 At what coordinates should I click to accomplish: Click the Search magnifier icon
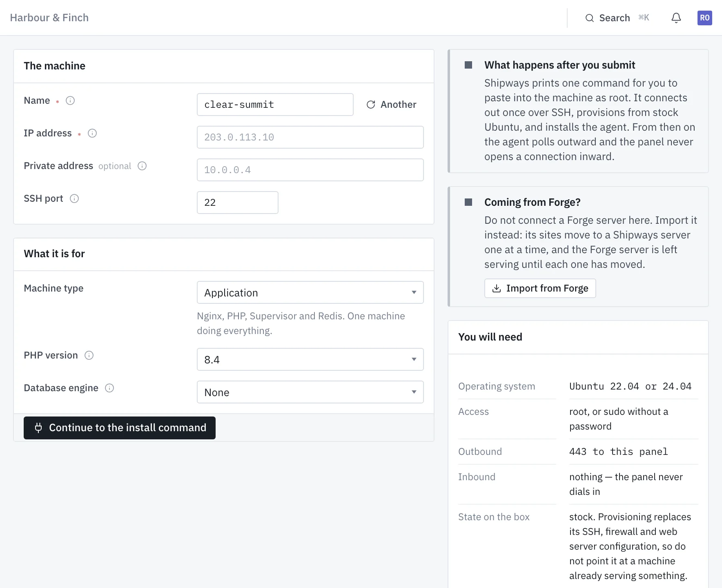pos(589,18)
